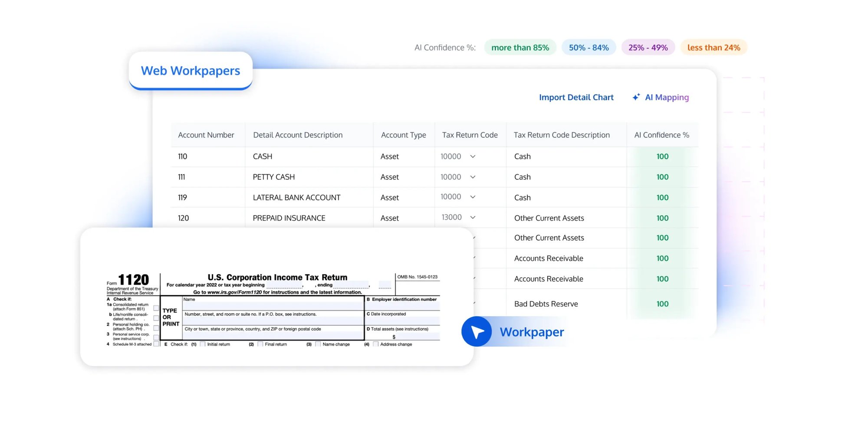Expand code 13000 dropdown on PREPAID INSURANCE row
868x430 pixels.
point(473,218)
